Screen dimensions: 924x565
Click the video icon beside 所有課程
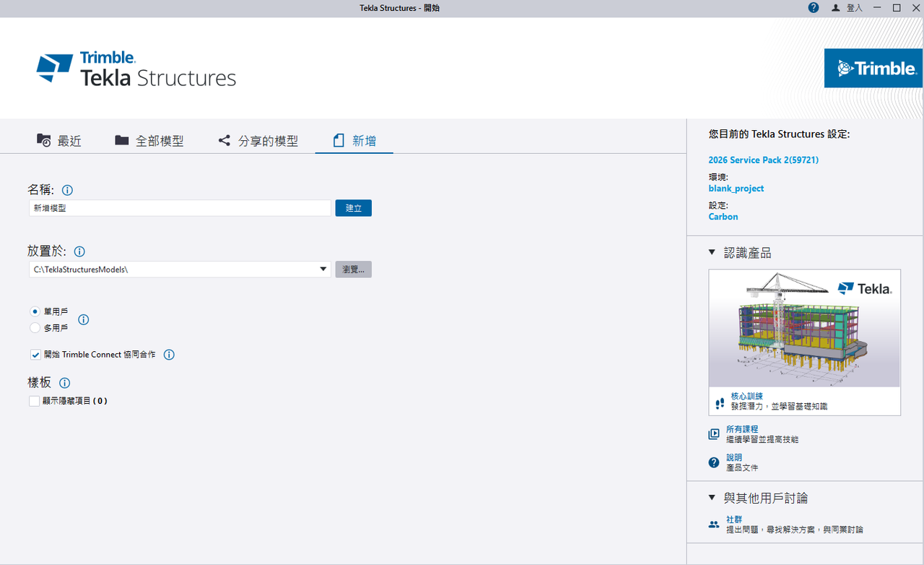[x=714, y=434]
